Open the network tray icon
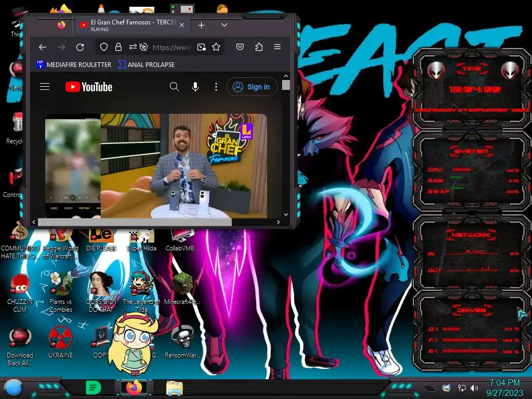 (x=461, y=388)
